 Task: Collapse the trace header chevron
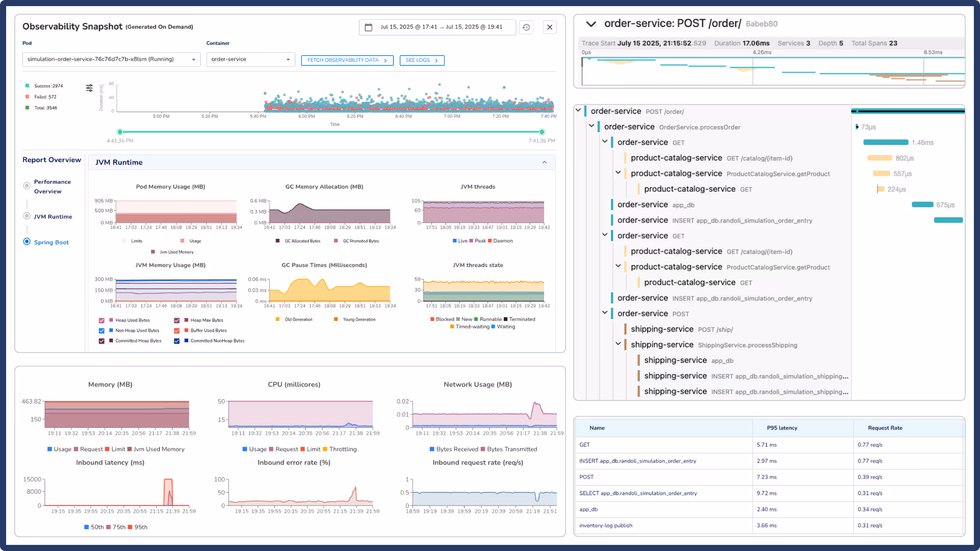(x=591, y=24)
